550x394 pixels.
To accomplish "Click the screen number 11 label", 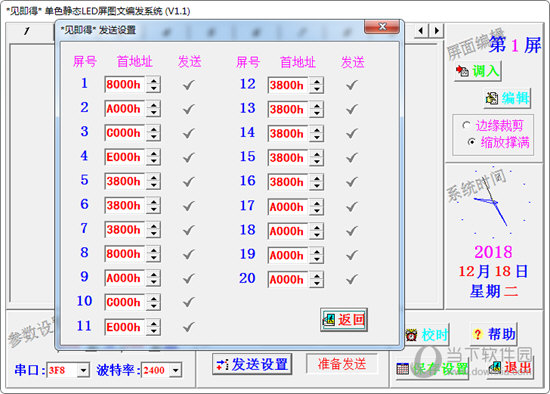I will point(84,326).
